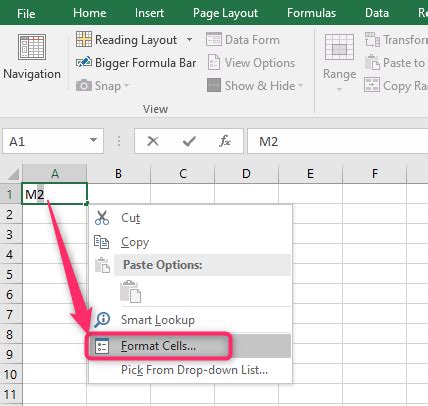Click the Copy Ranges icon
428x406 pixels.
[372, 85]
